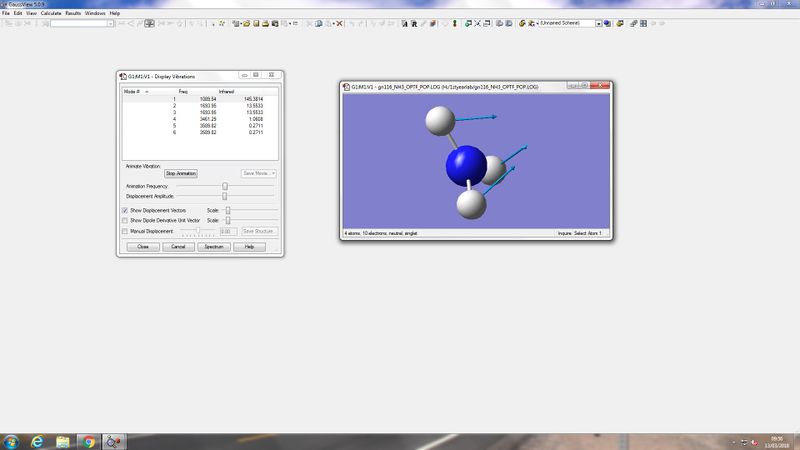Open Internet Explorer from the taskbar
The width and height of the screenshot is (800, 450).
pyautogui.click(x=37, y=442)
